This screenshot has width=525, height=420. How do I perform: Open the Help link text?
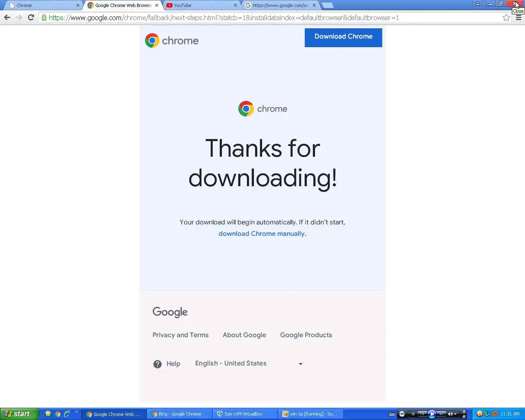coord(173,364)
